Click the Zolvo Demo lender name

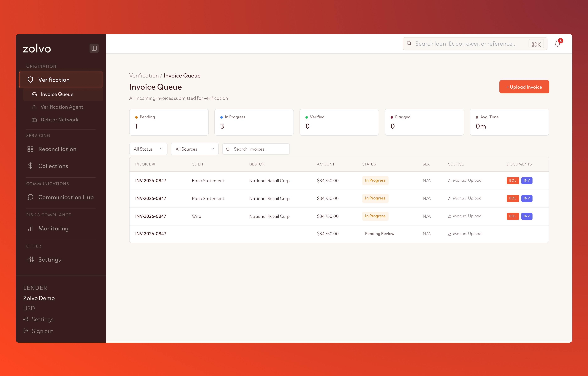(39, 298)
